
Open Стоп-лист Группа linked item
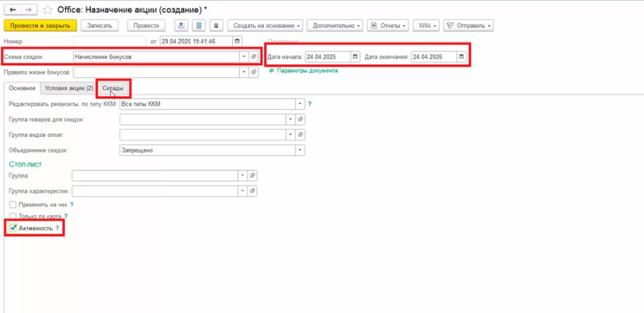(x=253, y=175)
